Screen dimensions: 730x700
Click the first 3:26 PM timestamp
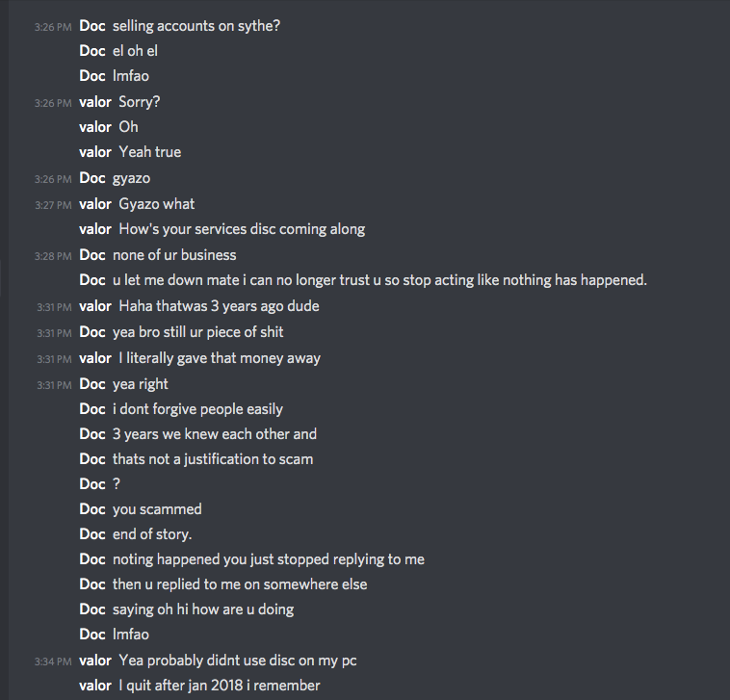coord(53,27)
